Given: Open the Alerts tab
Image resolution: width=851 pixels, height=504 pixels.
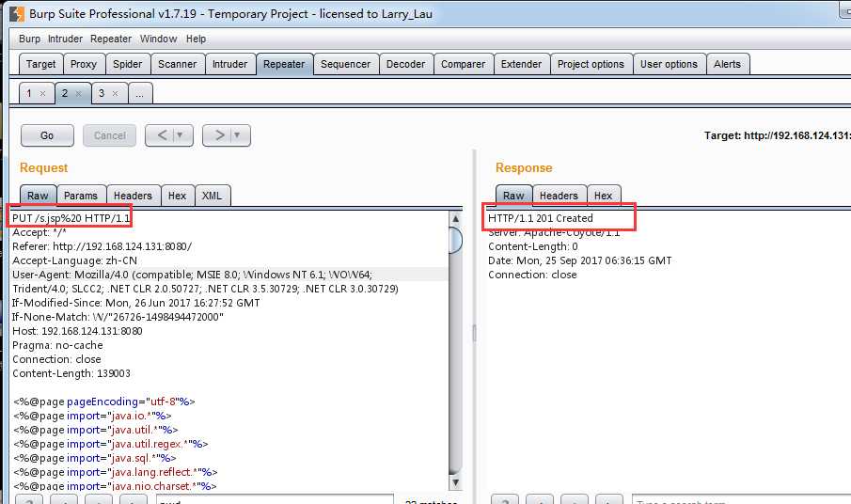Looking at the screenshot, I should coord(727,64).
